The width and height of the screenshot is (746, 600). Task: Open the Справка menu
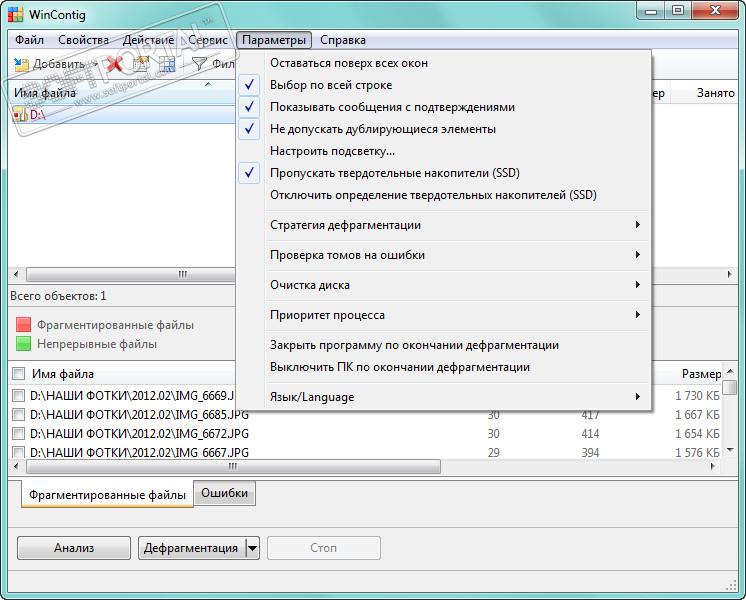[x=343, y=40]
